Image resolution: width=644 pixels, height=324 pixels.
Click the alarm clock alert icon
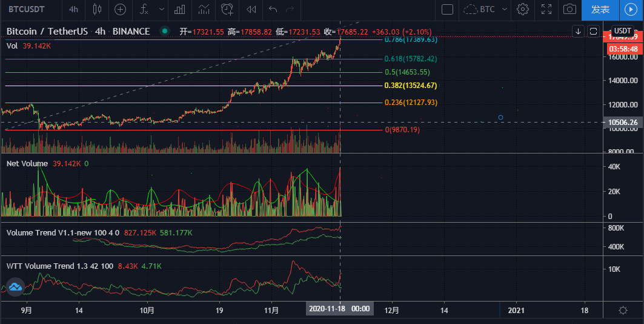(227, 9)
